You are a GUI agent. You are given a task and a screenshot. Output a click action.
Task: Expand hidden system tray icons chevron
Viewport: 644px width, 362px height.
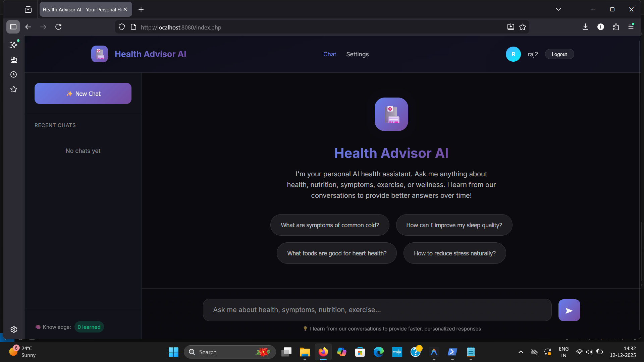pyautogui.click(x=521, y=352)
